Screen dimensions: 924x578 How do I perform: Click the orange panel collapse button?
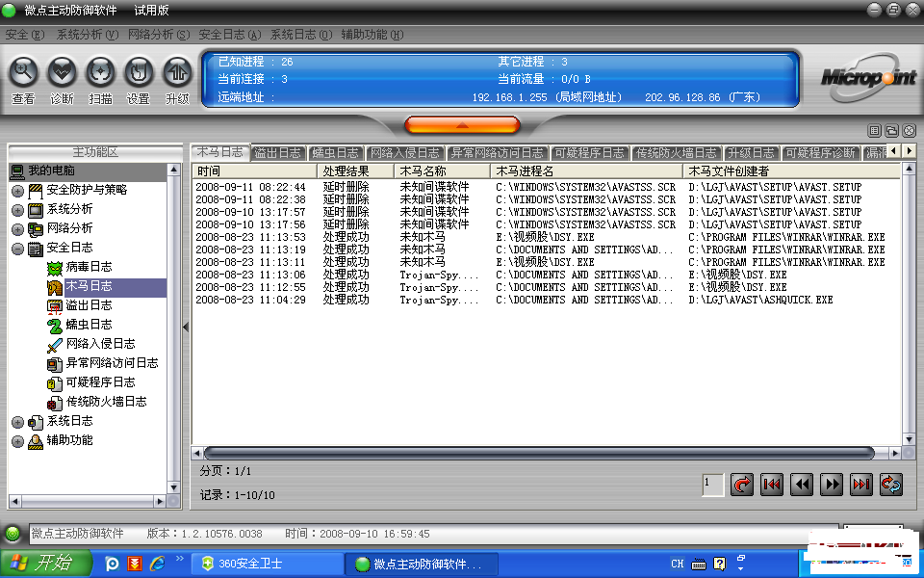point(463,125)
